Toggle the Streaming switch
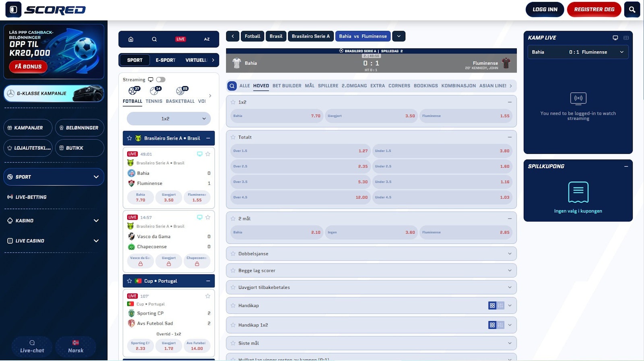 161,80
